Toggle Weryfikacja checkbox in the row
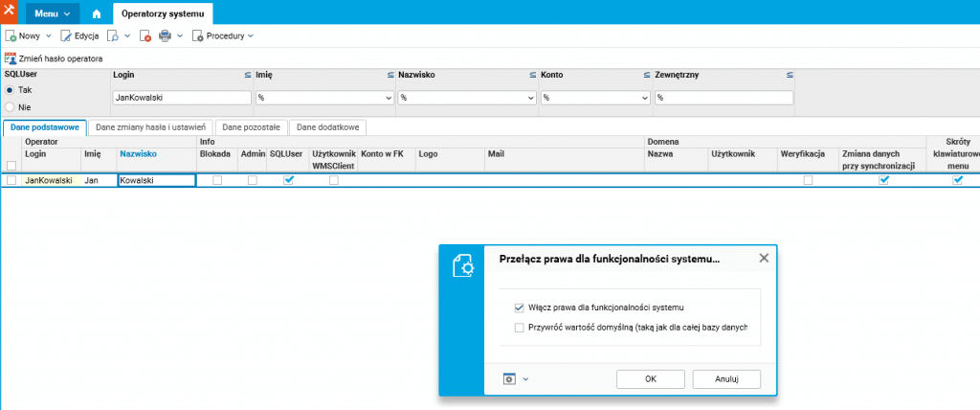The image size is (980, 410). point(808,180)
